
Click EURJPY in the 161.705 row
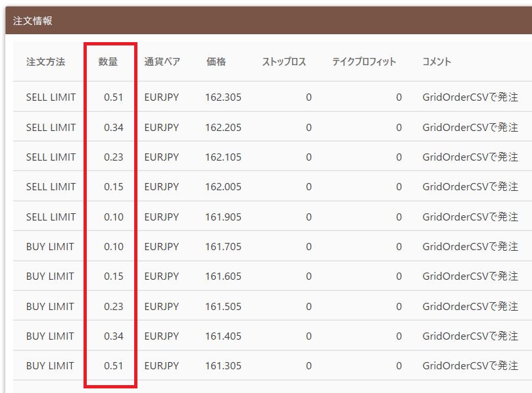coord(162,246)
